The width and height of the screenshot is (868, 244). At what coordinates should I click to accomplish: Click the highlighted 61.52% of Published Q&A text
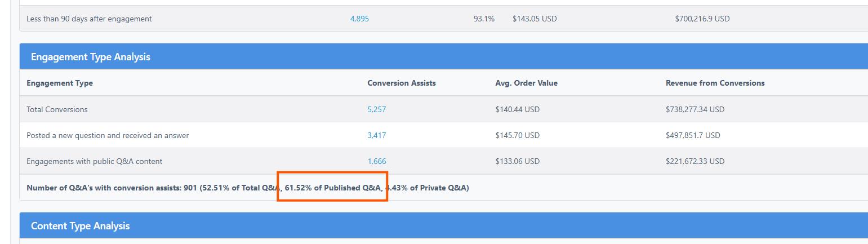pyautogui.click(x=333, y=188)
